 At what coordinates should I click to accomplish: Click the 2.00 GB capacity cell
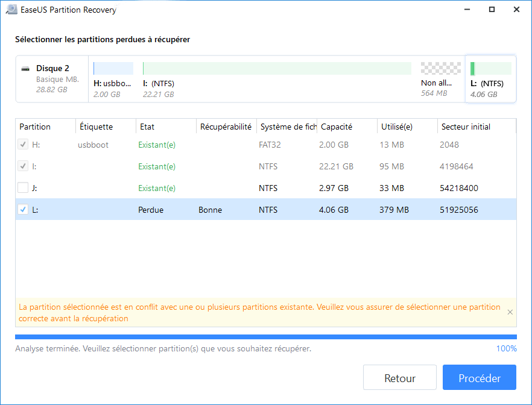click(x=334, y=145)
